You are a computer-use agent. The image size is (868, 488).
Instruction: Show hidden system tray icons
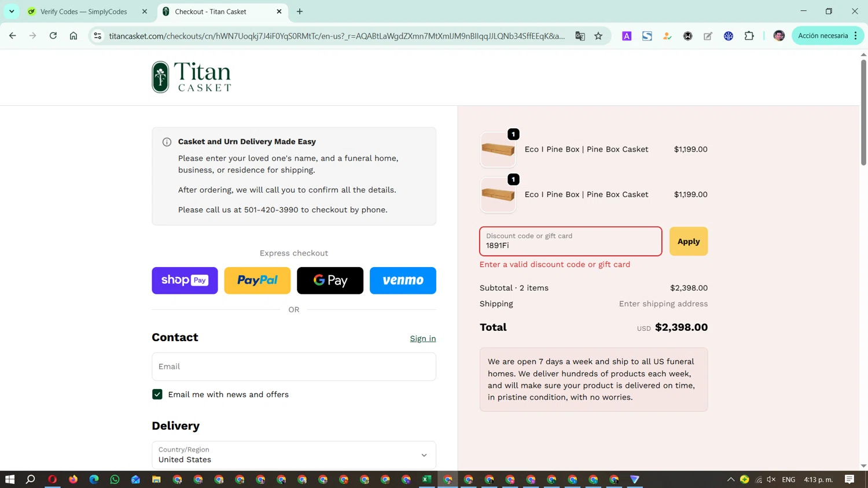(x=731, y=479)
